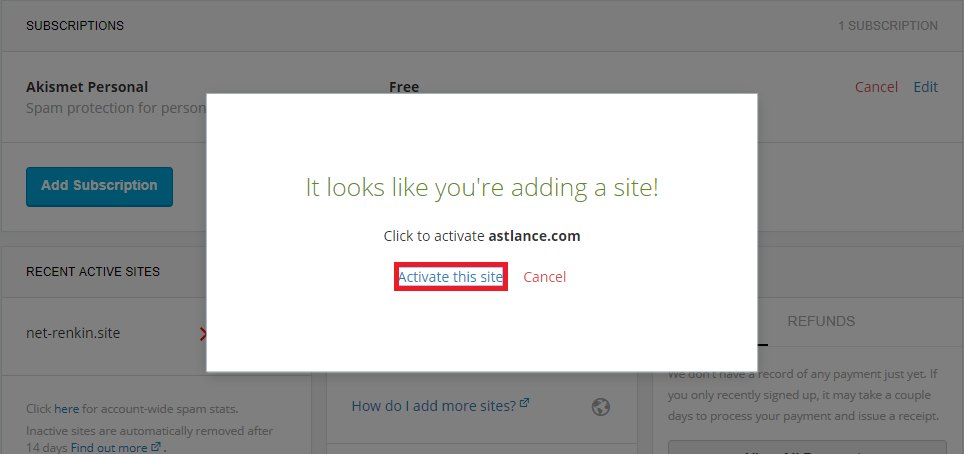
Task: Cancel the add-site dialog
Action: pyautogui.click(x=544, y=277)
